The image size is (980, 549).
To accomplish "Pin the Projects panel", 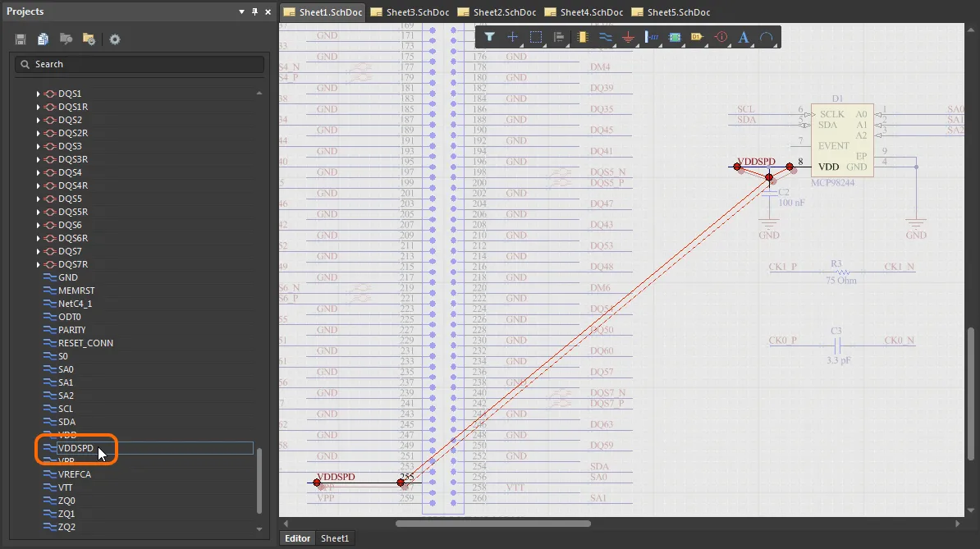I will click(254, 11).
